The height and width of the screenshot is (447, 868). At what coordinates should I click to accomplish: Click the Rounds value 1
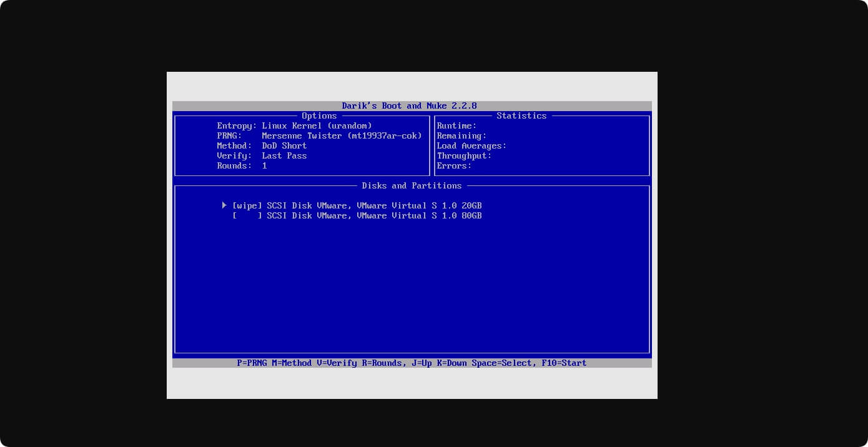point(264,165)
